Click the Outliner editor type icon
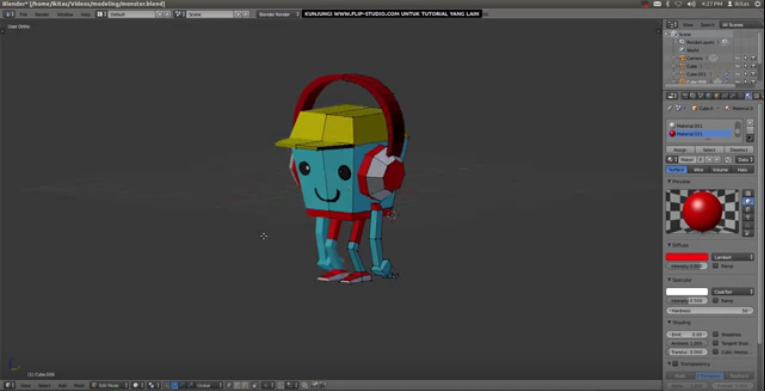 [x=672, y=24]
